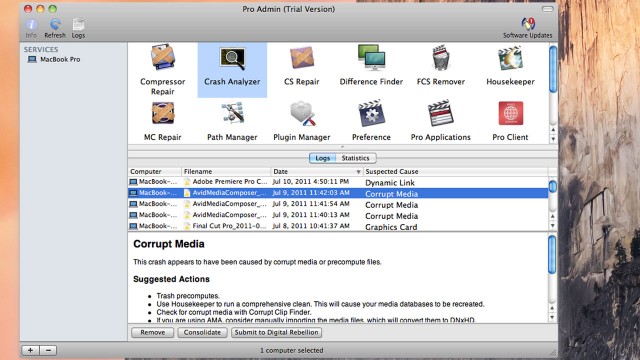Launch FCS Remover
The image size is (640, 360).
tap(441, 65)
